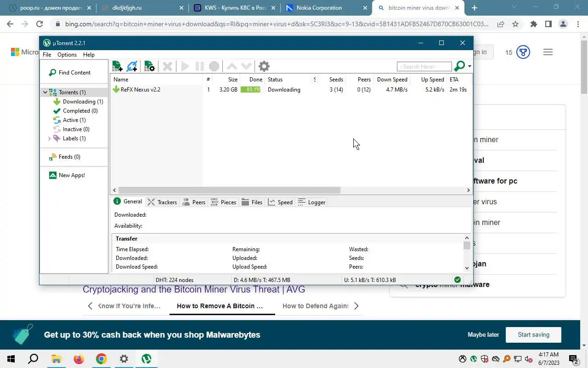Screen dimensions: 588x368
Task: Open uTorrent Preferences gear icon
Action: 264,66
